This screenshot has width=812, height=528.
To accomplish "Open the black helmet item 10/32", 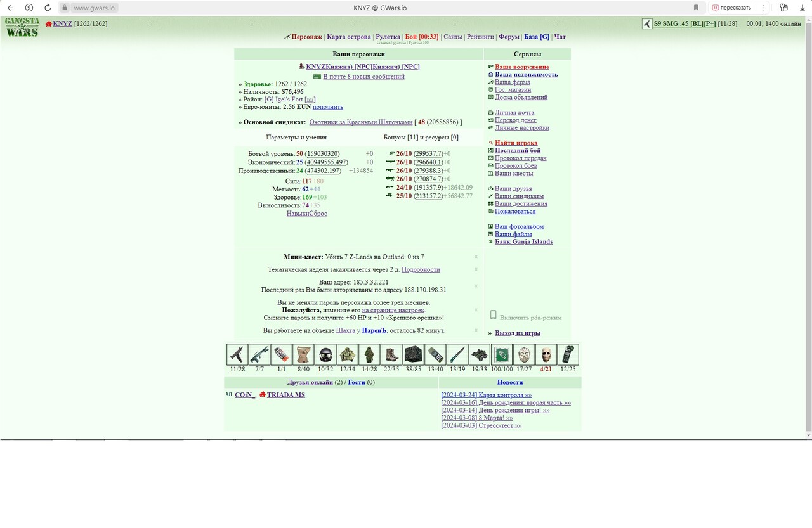I will (325, 354).
